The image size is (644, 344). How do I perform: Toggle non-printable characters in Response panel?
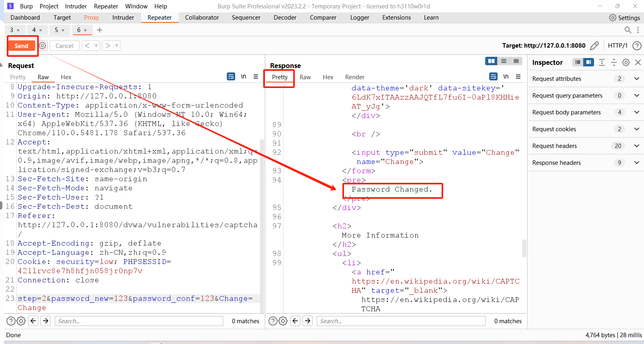pos(506,76)
